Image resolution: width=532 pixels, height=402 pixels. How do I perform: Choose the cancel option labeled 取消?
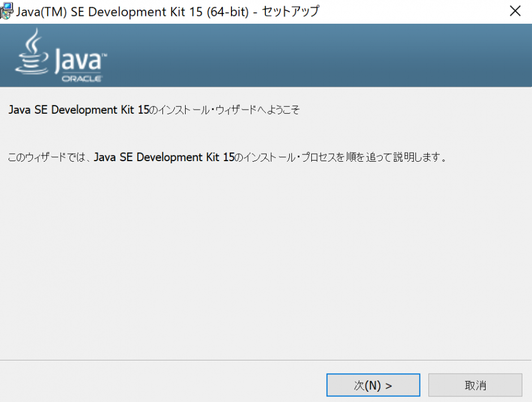475,384
